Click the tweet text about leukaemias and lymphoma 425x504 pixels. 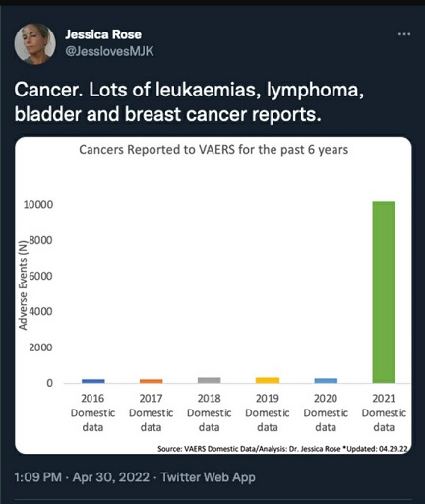pos(189,101)
